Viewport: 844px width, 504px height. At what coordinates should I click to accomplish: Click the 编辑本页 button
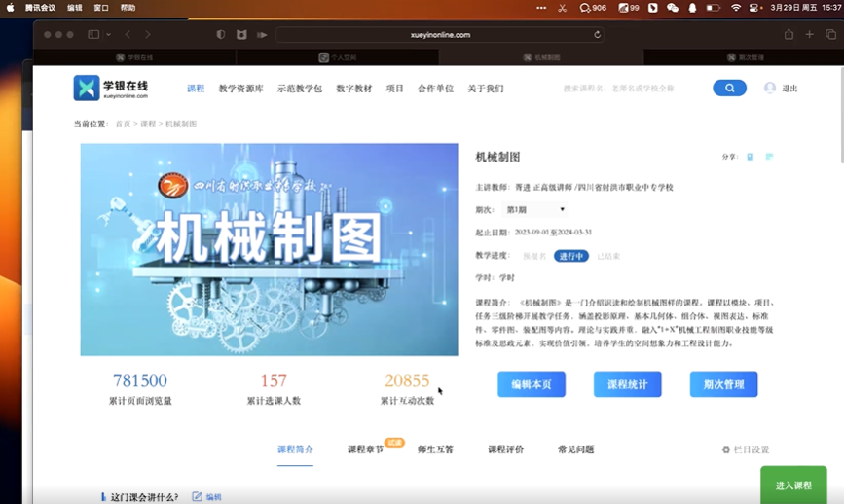pos(532,384)
